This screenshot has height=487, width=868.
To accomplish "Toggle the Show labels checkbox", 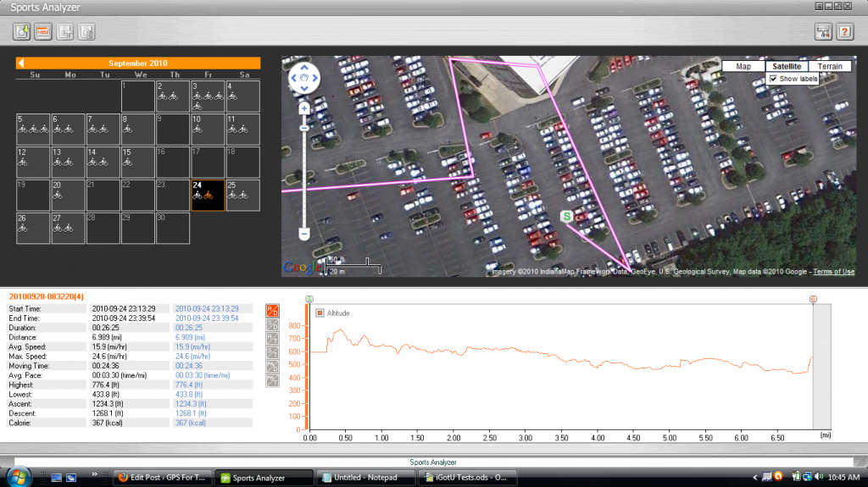I will point(773,79).
